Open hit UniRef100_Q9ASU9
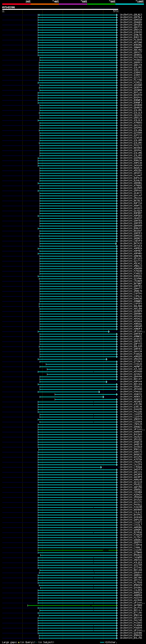This screenshot has width=146, height=644. pyautogui.click(x=131, y=20)
